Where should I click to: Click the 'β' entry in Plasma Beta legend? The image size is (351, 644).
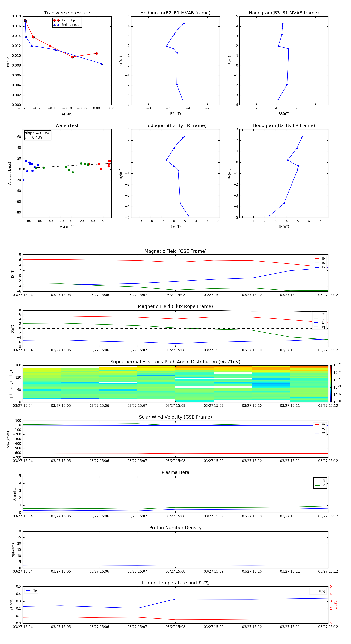320,485
